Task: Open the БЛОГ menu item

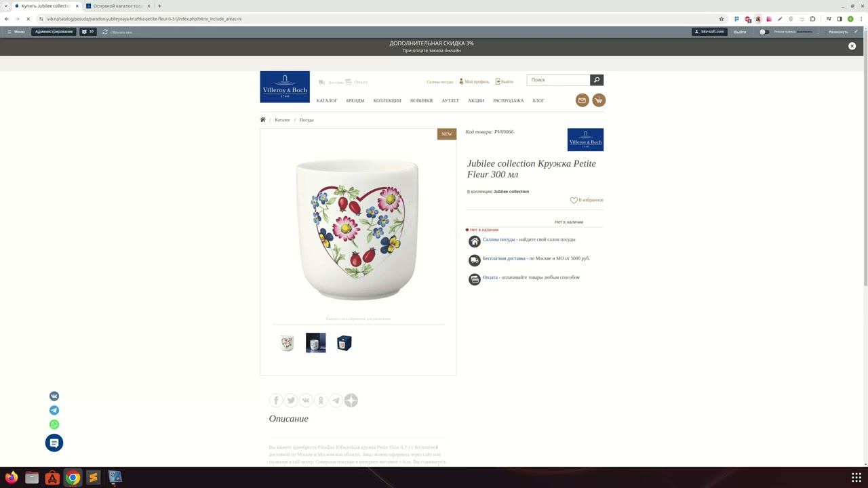Action: pyautogui.click(x=538, y=100)
